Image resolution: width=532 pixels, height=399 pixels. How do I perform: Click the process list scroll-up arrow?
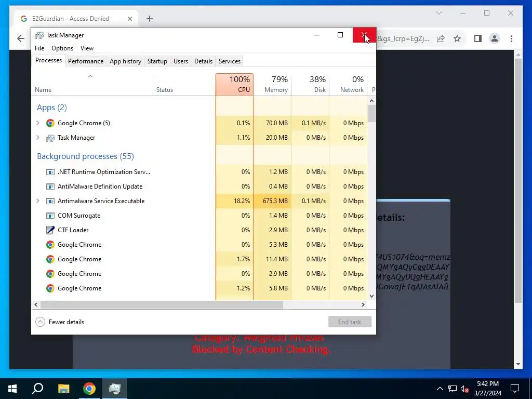pos(371,101)
